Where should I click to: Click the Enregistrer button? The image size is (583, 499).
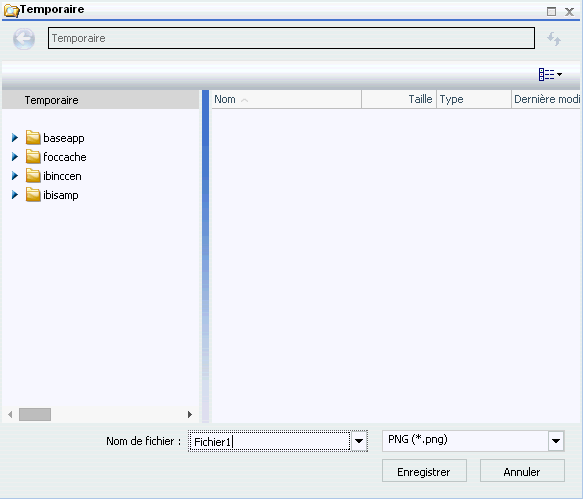[424, 472]
